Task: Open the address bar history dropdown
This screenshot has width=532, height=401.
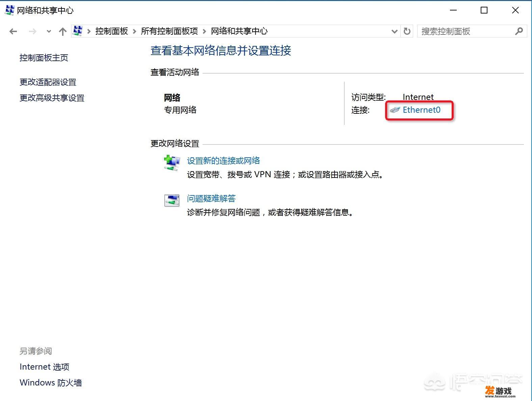Action: point(394,31)
